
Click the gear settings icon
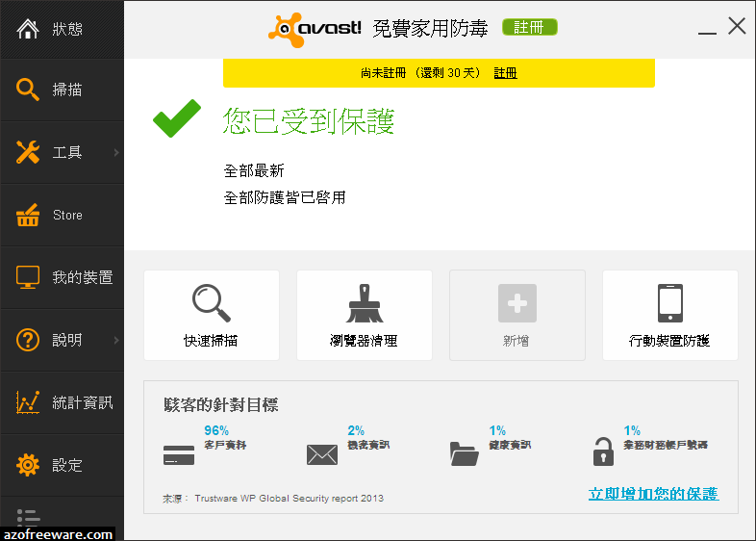click(x=28, y=465)
